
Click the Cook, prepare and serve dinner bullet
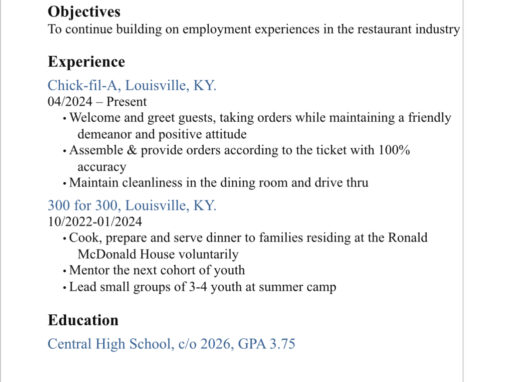[x=248, y=238]
